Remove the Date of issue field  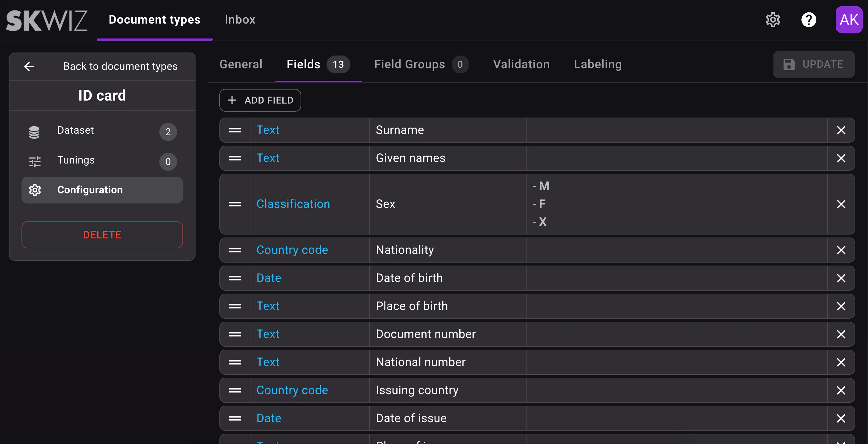[841, 418]
